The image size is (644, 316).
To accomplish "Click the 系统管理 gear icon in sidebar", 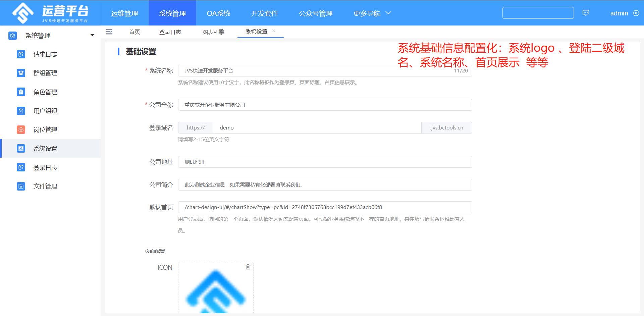I will click(x=13, y=36).
